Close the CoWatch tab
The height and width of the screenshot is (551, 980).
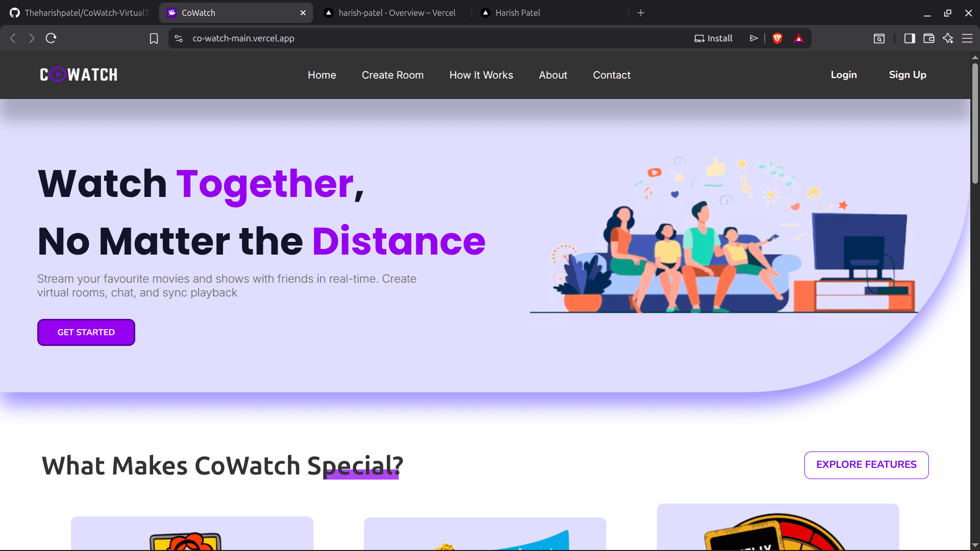[303, 13]
